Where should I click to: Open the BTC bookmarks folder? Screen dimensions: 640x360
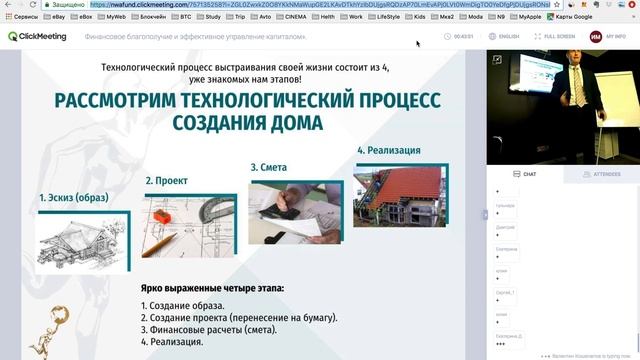pos(181,17)
